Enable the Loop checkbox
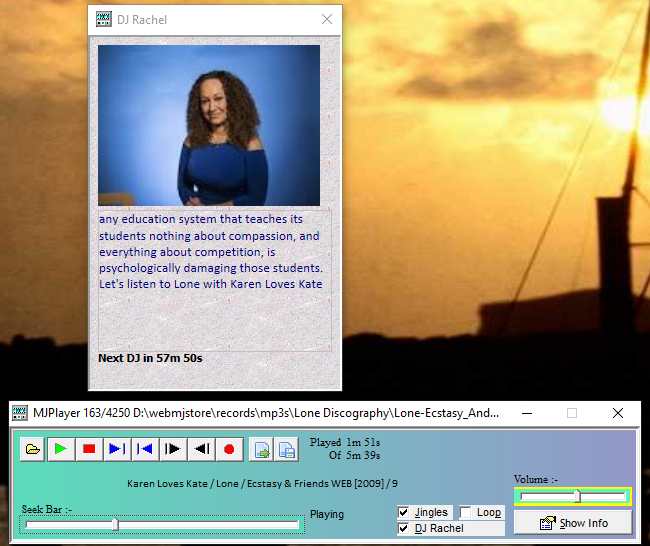650x546 pixels. [466, 512]
